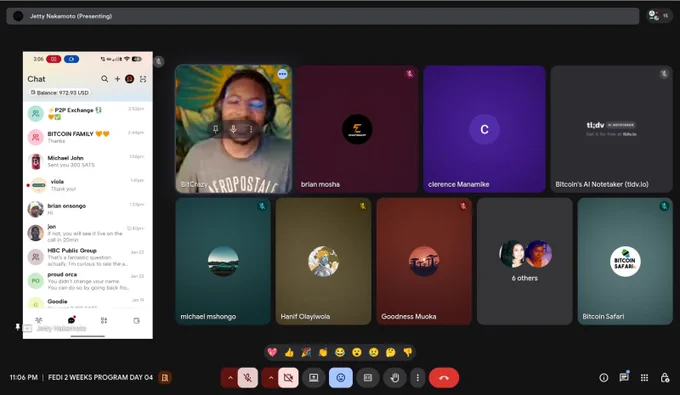680x395 pixels.
Task: Select Hanif Olayiwola tile
Action: click(324, 261)
